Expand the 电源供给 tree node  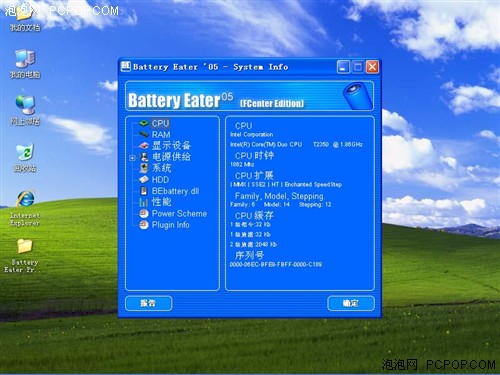(132, 158)
